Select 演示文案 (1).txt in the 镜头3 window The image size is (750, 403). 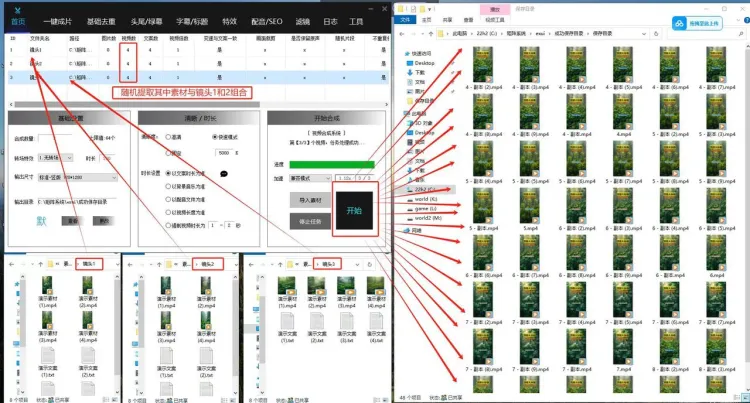point(287,327)
